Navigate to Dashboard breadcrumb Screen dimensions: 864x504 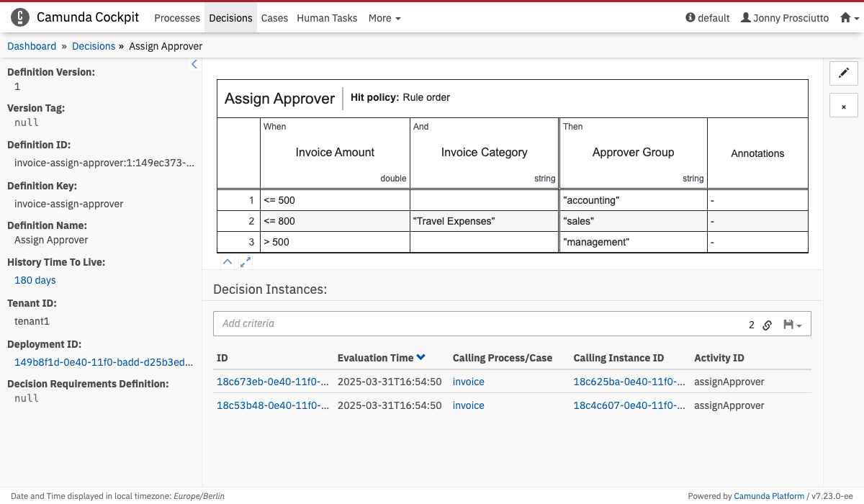point(32,46)
